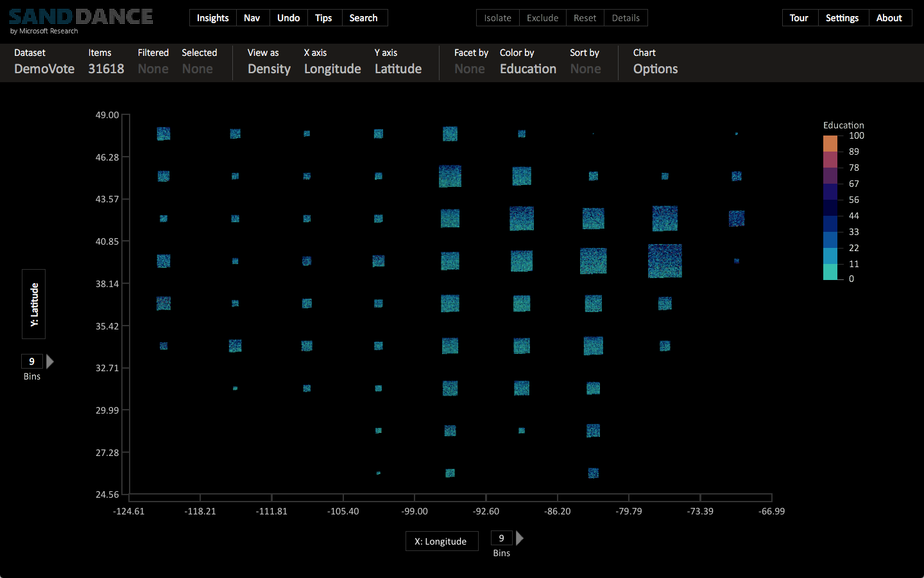Click the vertical Y: Latitude axis label
The image size is (924, 578).
[34, 304]
